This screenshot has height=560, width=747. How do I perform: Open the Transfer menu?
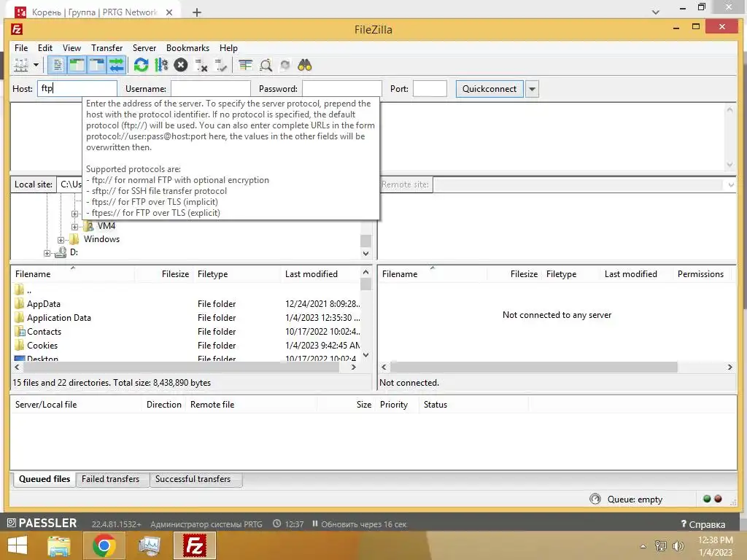click(107, 47)
